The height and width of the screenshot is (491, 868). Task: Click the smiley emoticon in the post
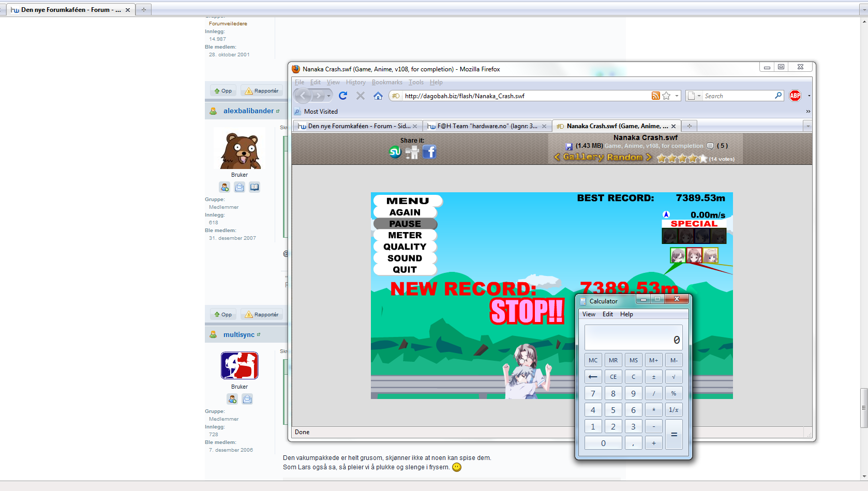pos(457,467)
